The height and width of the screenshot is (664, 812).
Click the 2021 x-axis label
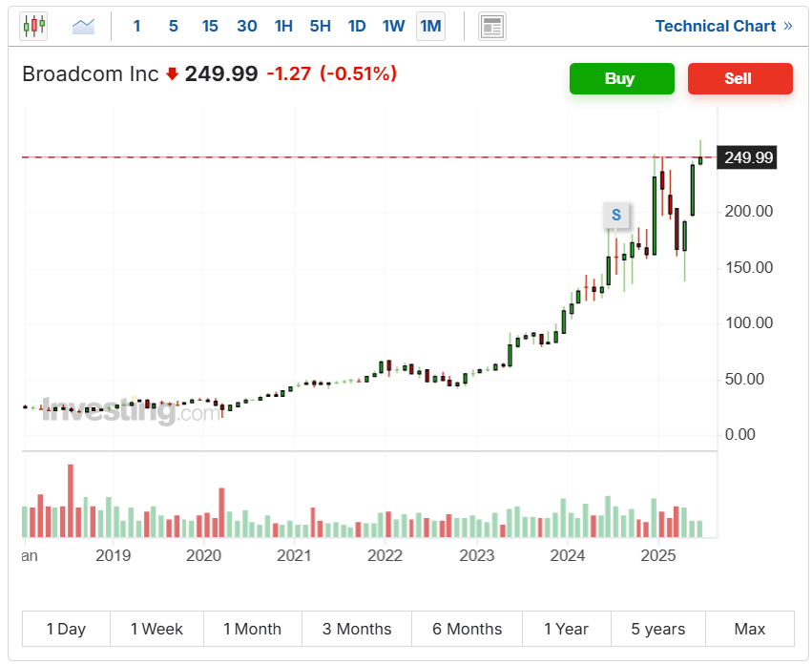pos(294,556)
